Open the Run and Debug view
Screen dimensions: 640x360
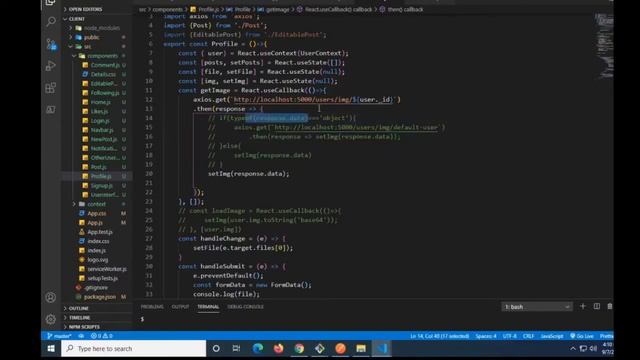point(51,66)
